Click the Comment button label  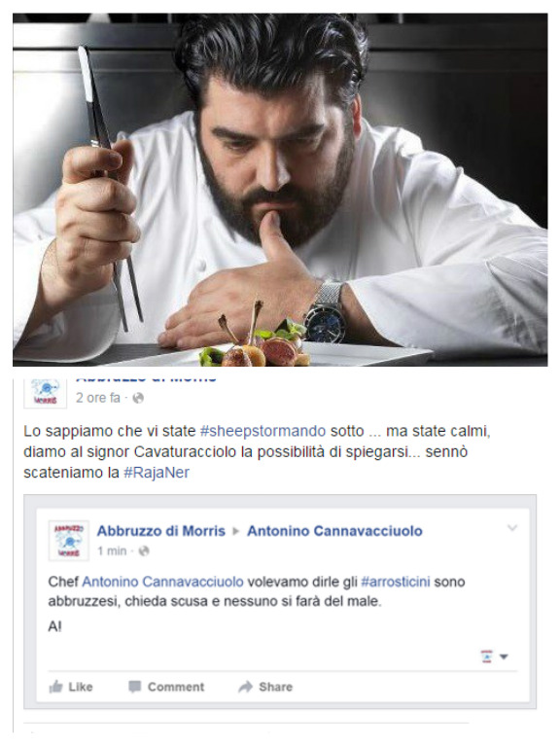[176, 687]
